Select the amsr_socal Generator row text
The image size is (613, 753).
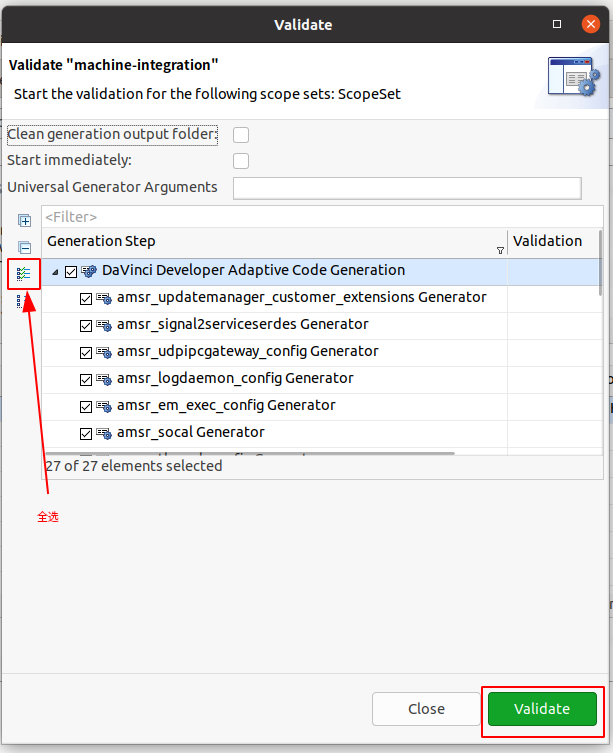(190, 432)
